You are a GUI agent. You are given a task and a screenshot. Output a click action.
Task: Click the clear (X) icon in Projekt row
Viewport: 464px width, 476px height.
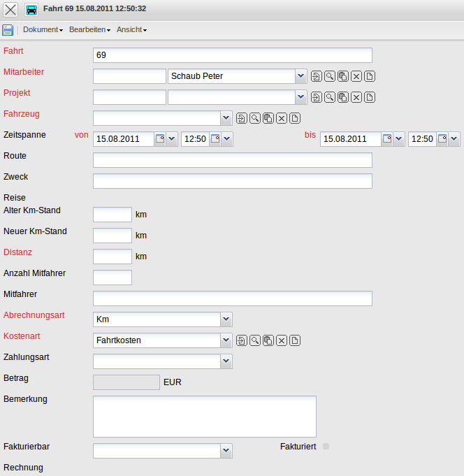click(356, 97)
